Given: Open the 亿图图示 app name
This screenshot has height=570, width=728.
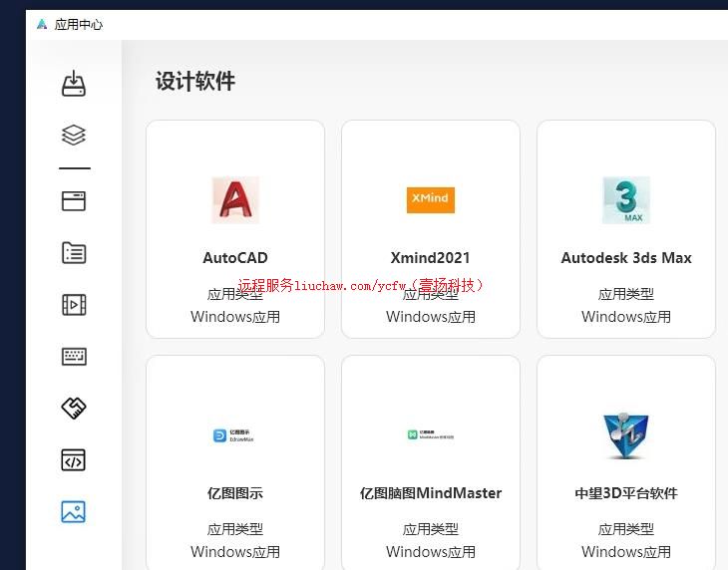Looking at the screenshot, I should [235, 493].
